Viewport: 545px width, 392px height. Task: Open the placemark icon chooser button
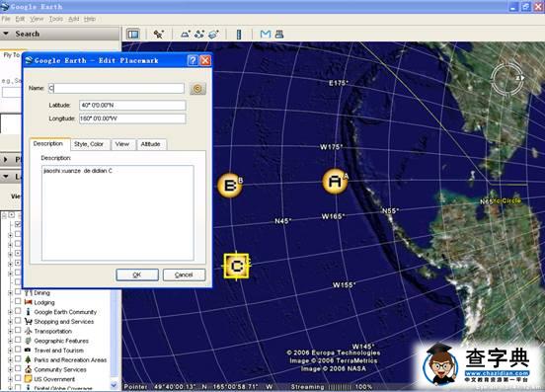click(x=197, y=89)
